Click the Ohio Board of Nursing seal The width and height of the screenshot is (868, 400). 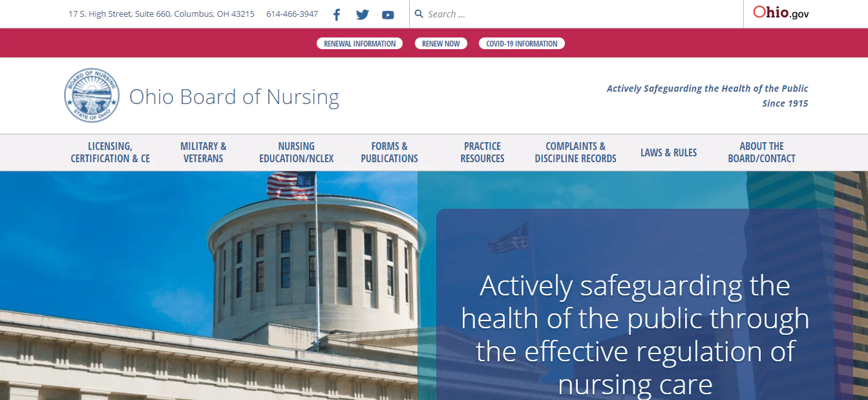[x=92, y=96]
